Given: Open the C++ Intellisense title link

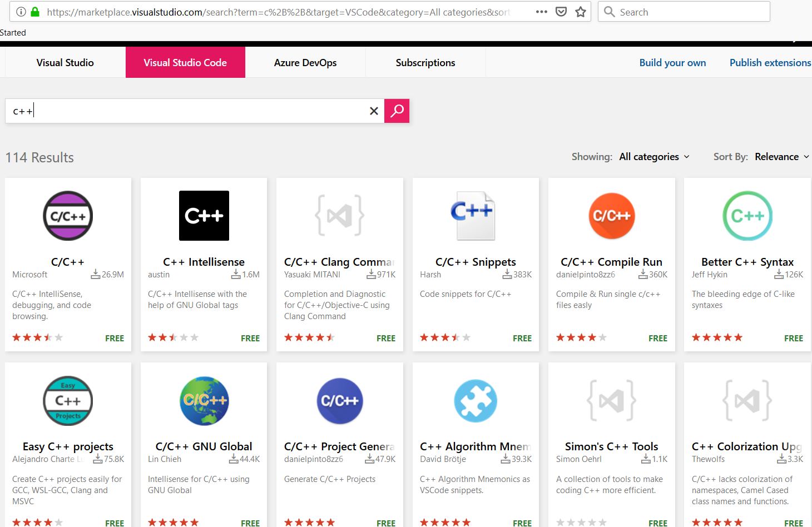Looking at the screenshot, I should [x=204, y=262].
